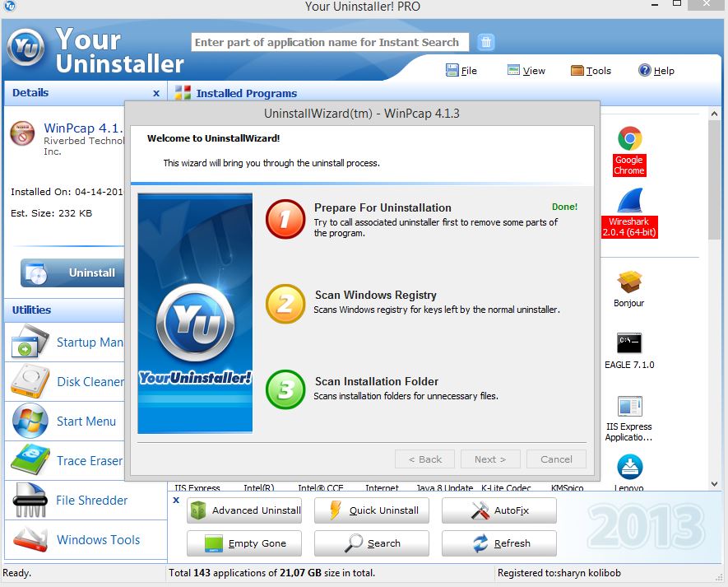This screenshot has width=728, height=587.
Task: Open Disk Cleaner utility
Action: tap(65, 381)
